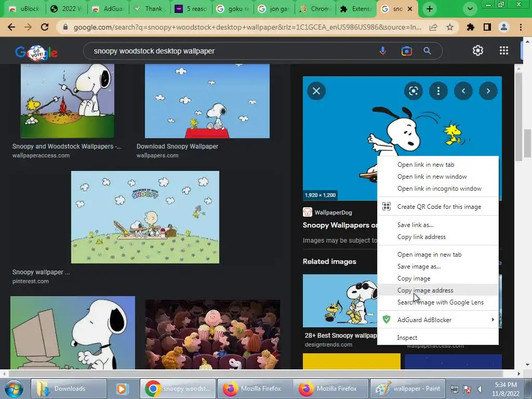Choose Copy image address

(438, 290)
